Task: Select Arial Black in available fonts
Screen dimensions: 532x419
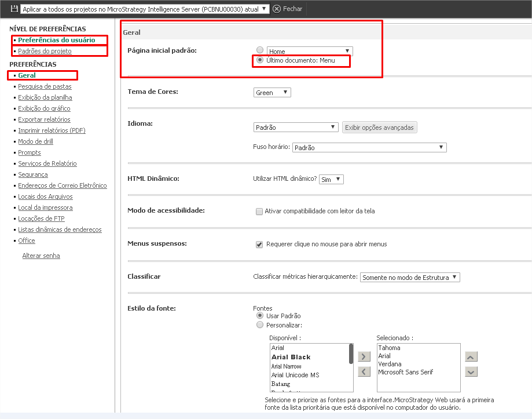Action: pyautogui.click(x=291, y=357)
